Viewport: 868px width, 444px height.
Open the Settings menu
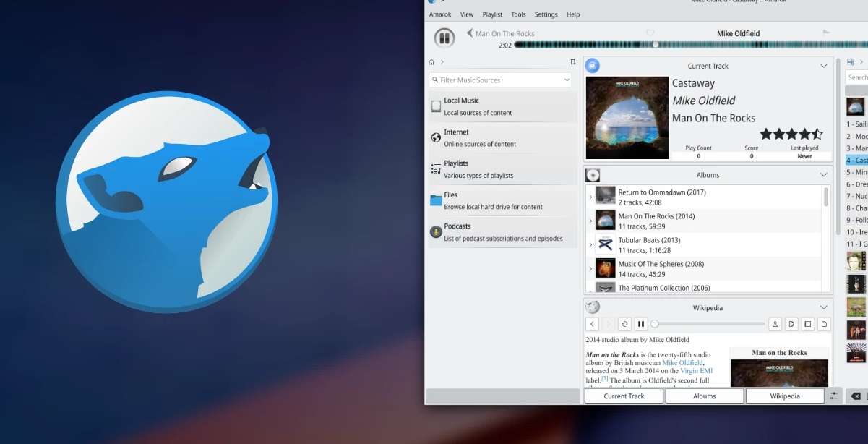[546, 14]
